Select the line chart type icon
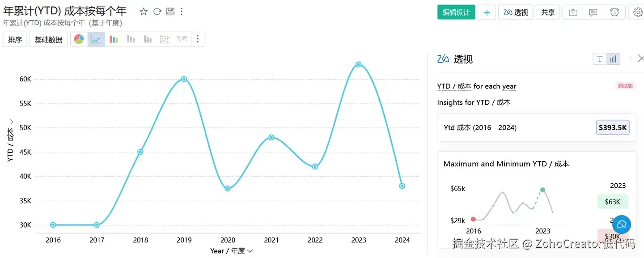This screenshot has width=644, height=258. coord(96,39)
